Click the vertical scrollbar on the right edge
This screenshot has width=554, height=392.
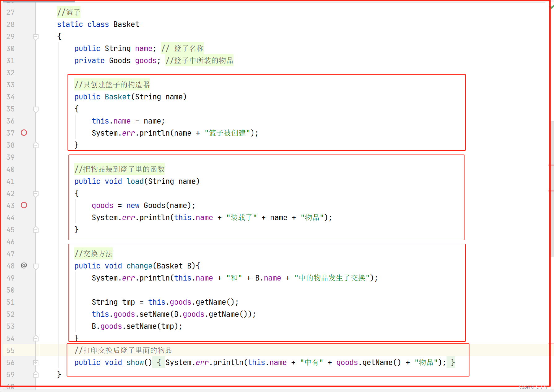(552, 189)
